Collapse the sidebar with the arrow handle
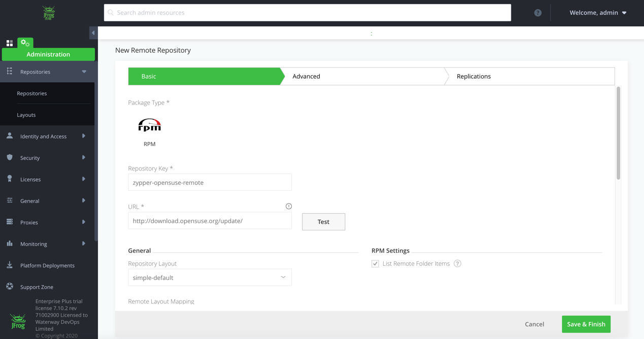This screenshot has height=339, width=644. [x=93, y=33]
